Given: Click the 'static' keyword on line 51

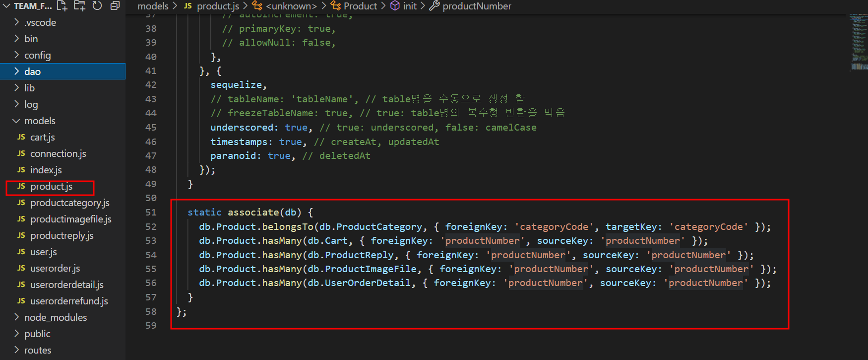Looking at the screenshot, I should tap(204, 213).
